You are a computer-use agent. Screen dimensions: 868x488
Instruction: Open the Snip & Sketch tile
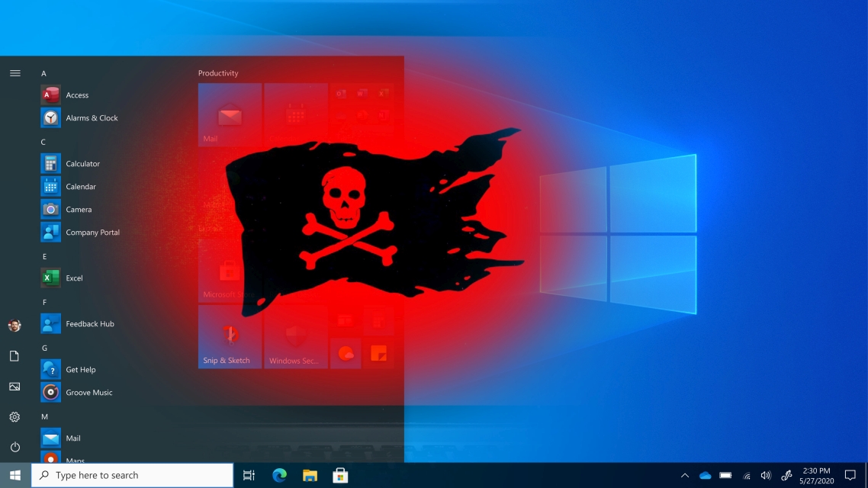pos(230,337)
